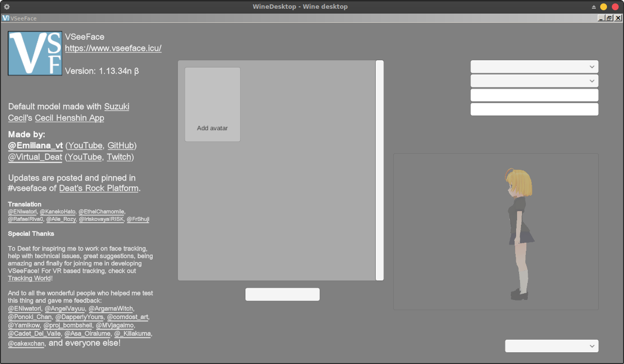Click the @cakexchan tester credit link
Screen dimensions: 624x364
point(26,343)
